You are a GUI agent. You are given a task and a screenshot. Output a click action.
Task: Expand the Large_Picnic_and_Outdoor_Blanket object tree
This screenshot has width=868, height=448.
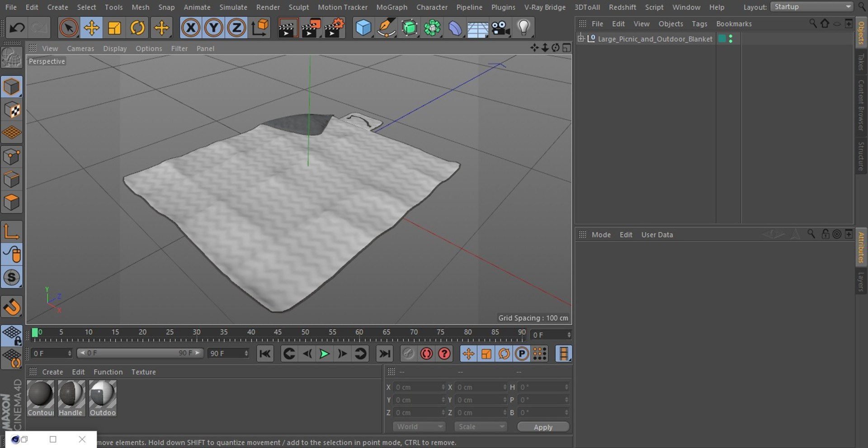pos(581,38)
